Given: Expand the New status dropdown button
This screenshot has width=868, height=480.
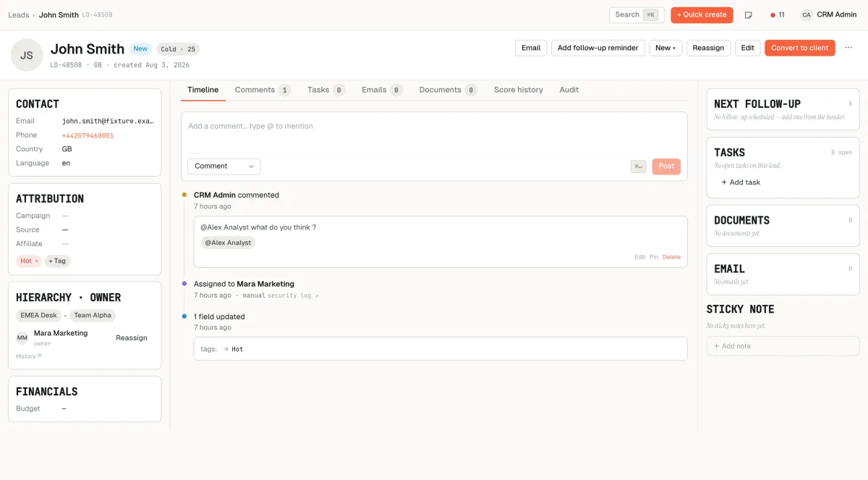Looking at the screenshot, I should pos(665,48).
